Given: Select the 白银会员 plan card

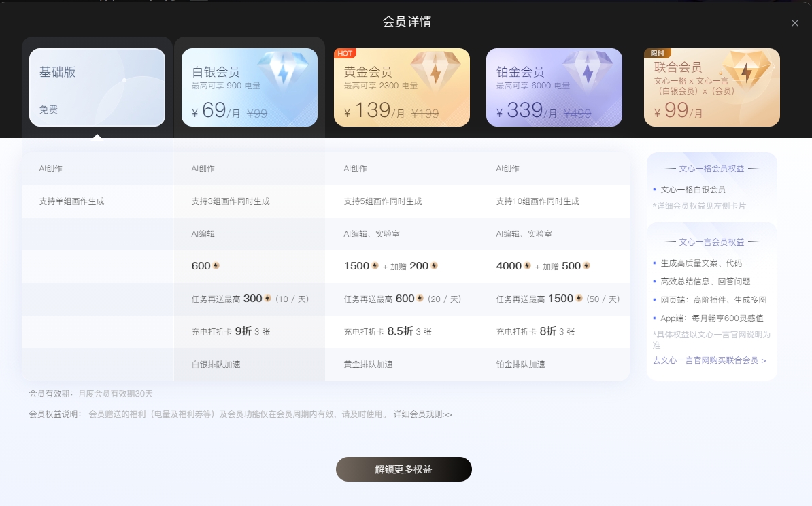Looking at the screenshot, I should click(x=249, y=87).
